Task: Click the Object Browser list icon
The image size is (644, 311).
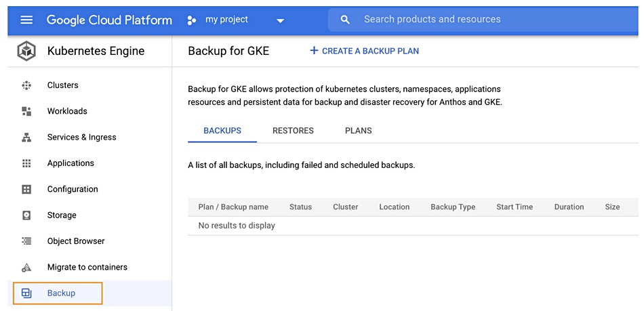Action: tap(26, 241)
